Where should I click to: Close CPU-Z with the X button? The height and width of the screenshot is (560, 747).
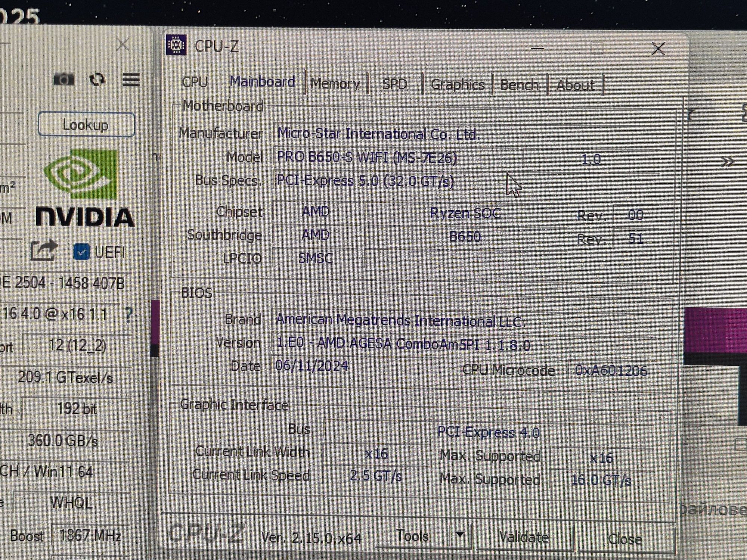[x=658, y=49]
